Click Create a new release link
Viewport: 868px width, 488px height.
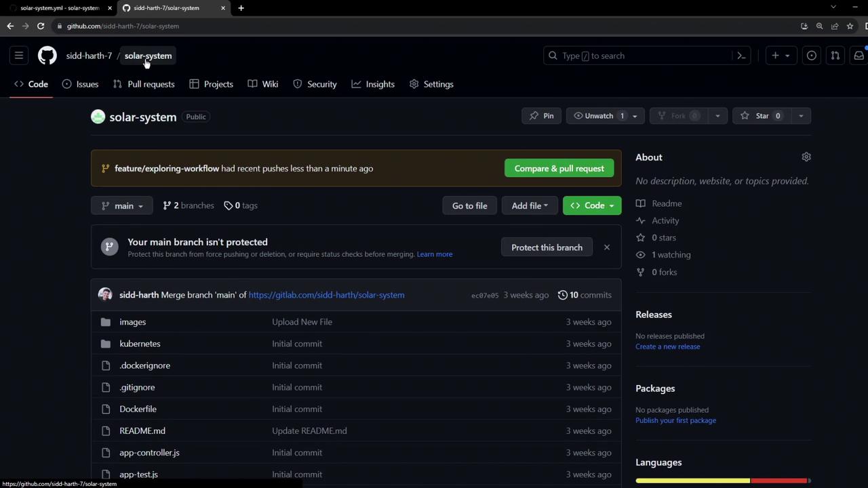668,346
